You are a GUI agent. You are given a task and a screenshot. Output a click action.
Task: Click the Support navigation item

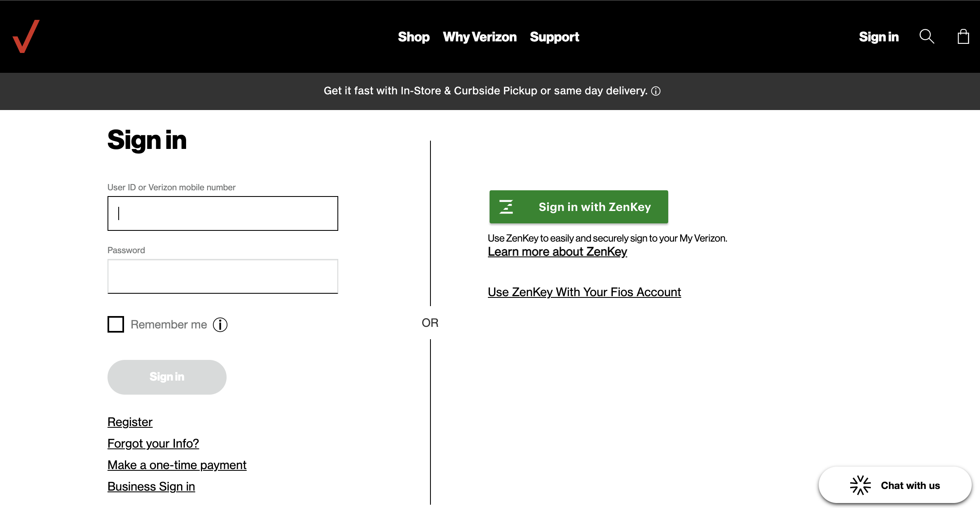554,37
